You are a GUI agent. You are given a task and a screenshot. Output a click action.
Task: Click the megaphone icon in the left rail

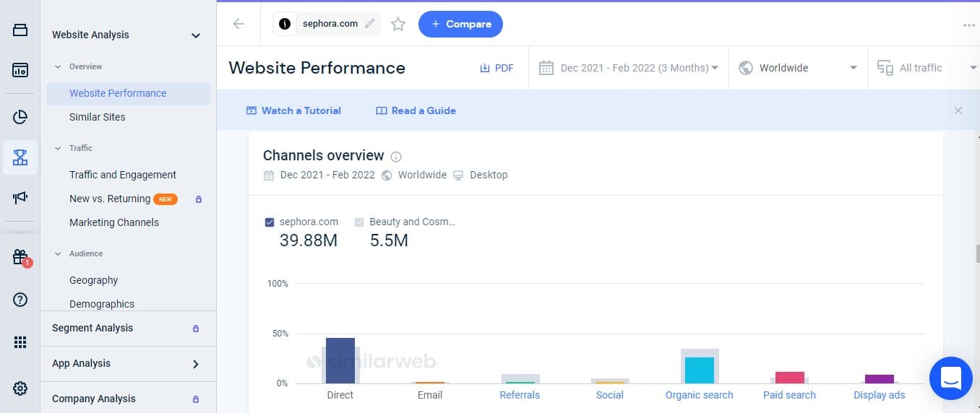click(20, 197)
